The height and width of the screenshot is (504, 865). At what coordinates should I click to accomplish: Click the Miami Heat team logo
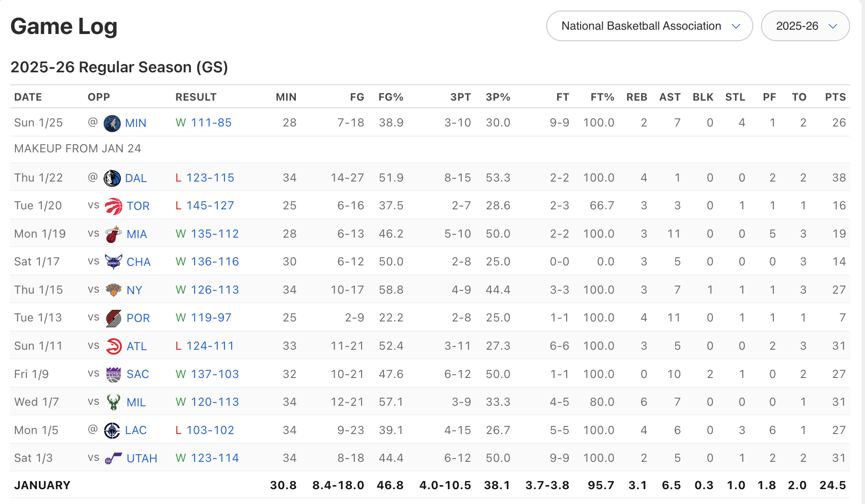point(114,234)
